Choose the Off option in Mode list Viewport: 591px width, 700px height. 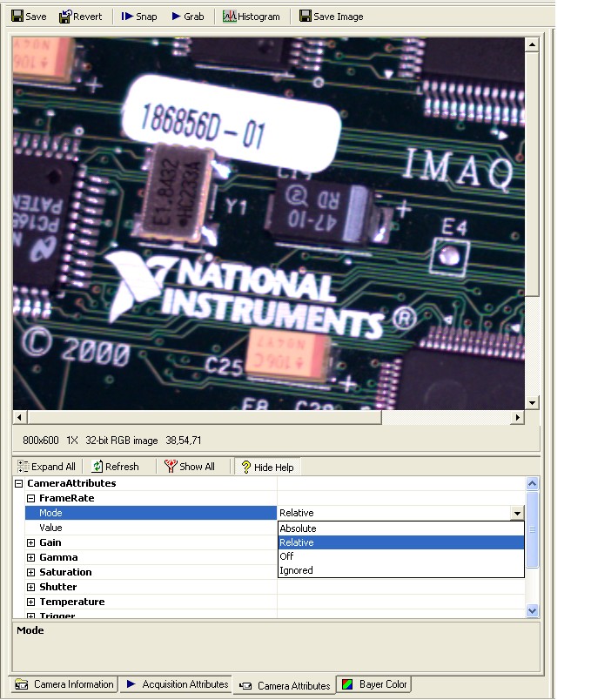pyautogui.click(x=286, y=556)
